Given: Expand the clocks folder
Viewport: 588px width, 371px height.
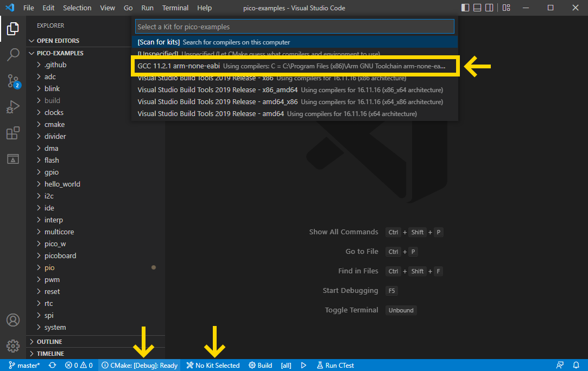Looking at the screenshot, I should click(x=54, y=112).
